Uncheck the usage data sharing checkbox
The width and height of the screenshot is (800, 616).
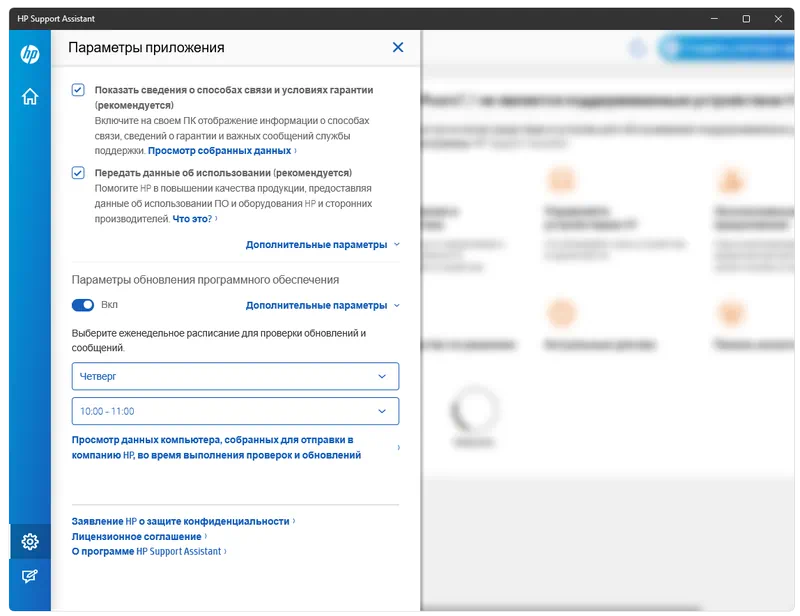pos(78,172)
